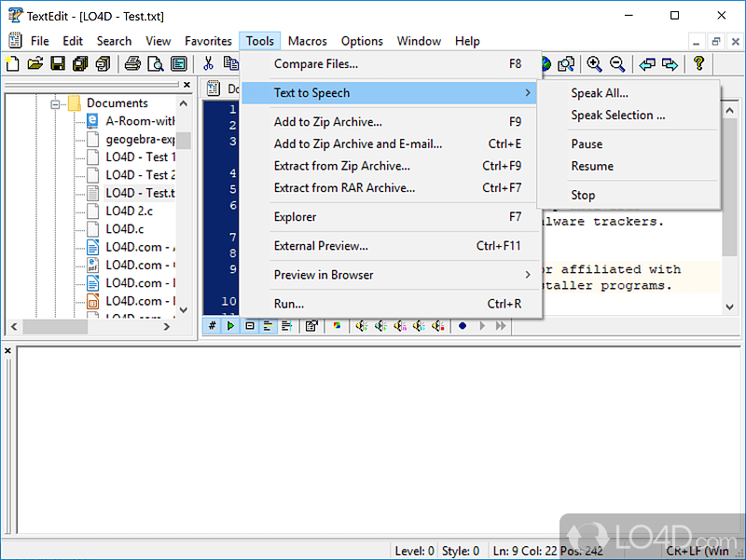This screenshot has height=560, width=746.
Task: Toggle the highlighted-line display button
Action: click(x=269, y=325)
